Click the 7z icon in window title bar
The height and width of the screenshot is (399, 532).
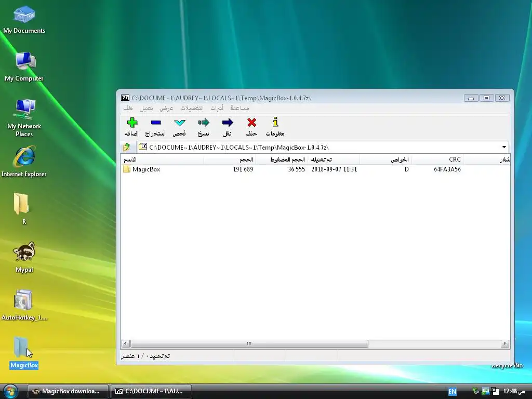pyautogui.click(x=125, y=98)
